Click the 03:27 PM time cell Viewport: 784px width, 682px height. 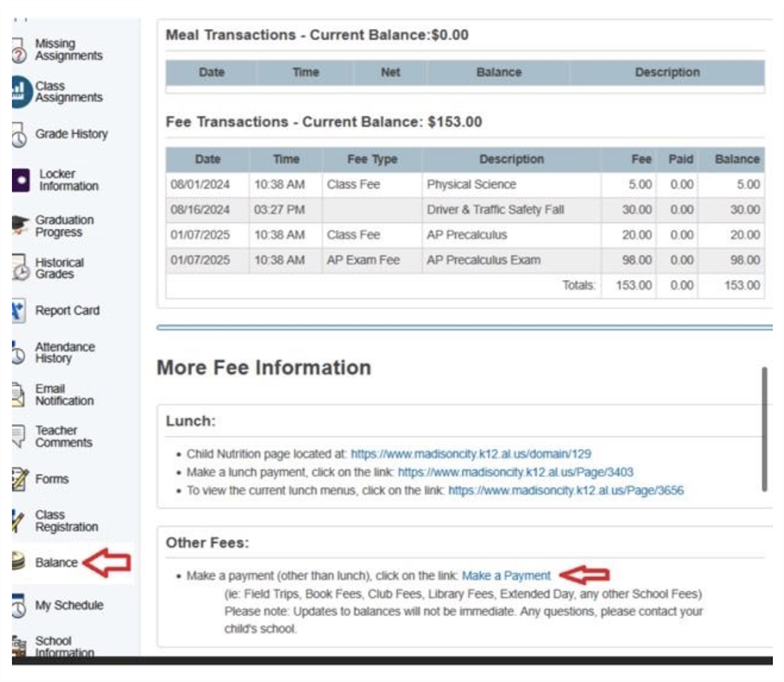coord(286,210)
